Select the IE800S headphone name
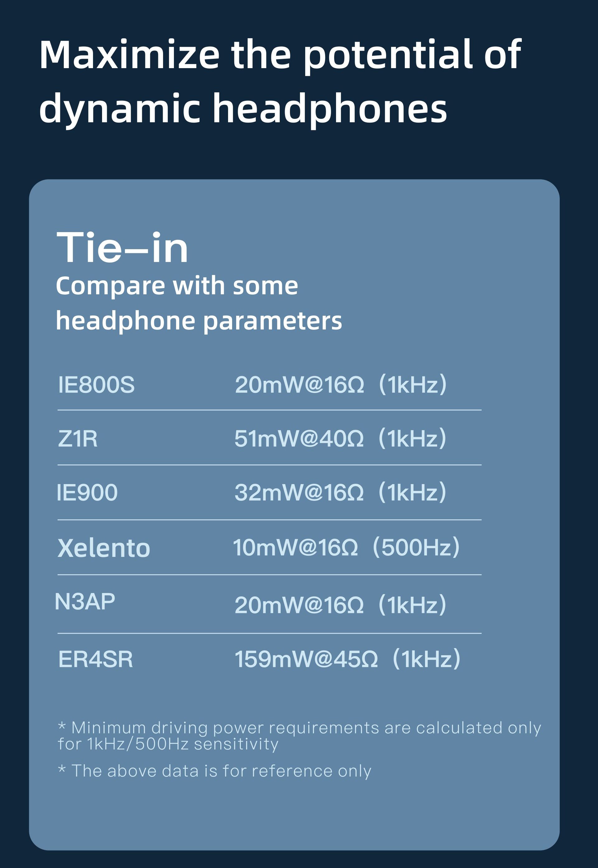Screen dimensions: 598x868 point(96,385)
